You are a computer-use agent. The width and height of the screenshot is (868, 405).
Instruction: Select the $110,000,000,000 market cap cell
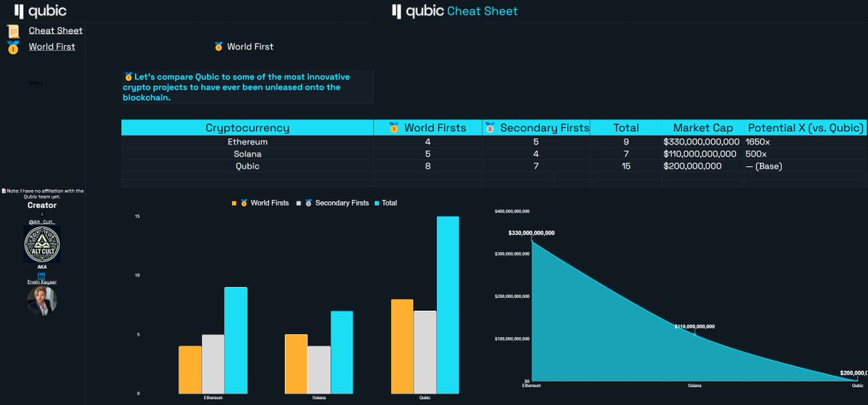(702, 154)
